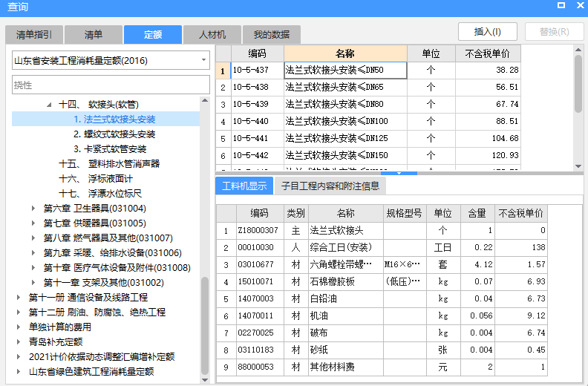Click the 插入(I) button

pyautogui.click(x=488, y=32)
